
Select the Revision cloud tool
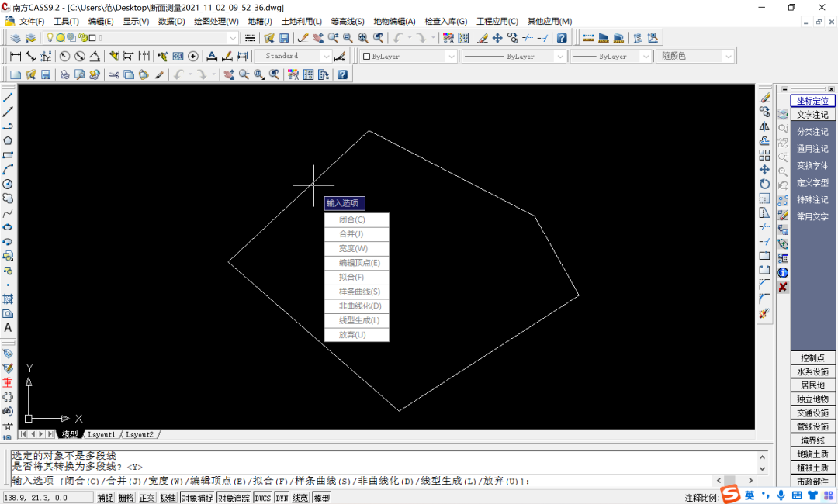click(8, 198)
